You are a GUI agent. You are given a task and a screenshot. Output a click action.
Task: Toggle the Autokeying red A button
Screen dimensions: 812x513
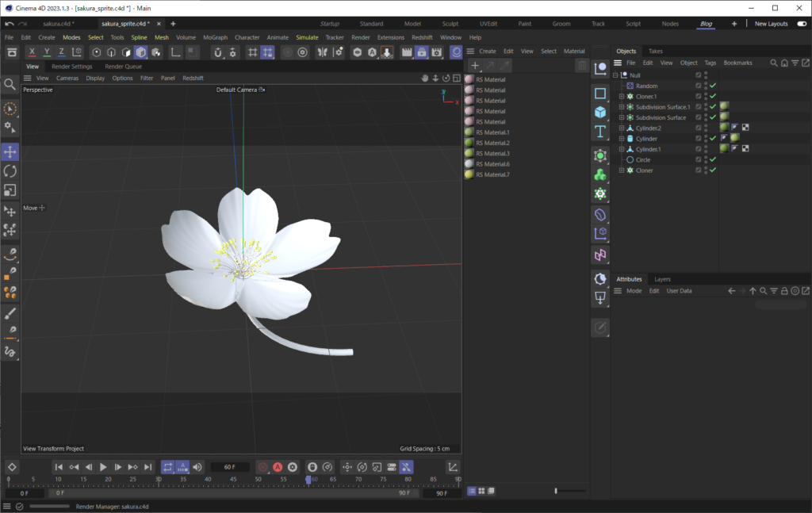point(277,467)
